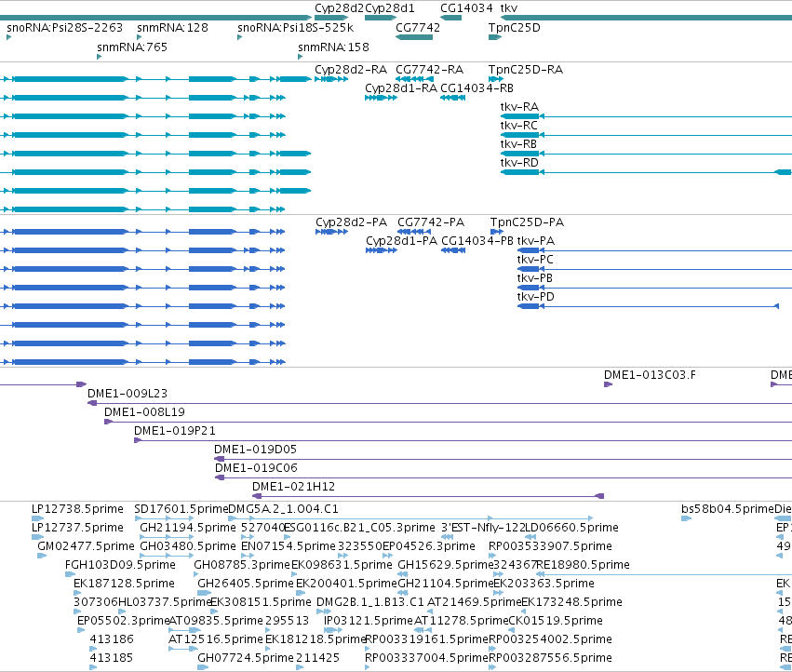Select the RP003287556.5prime EST
This screenshot has width=792, height=672.
(x=550, y=658)
